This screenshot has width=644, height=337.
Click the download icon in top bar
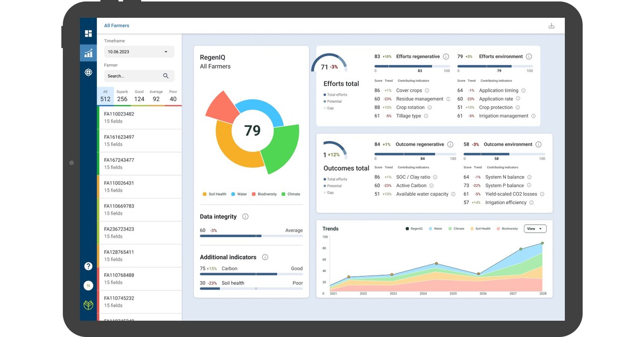[551, 26]
